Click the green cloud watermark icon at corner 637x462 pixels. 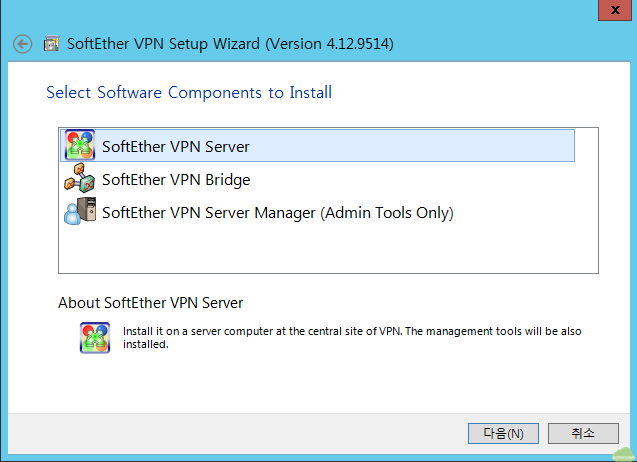point(624,454)
